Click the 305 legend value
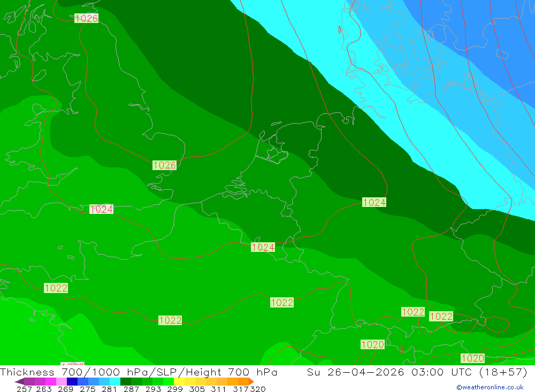 (196, 389)
